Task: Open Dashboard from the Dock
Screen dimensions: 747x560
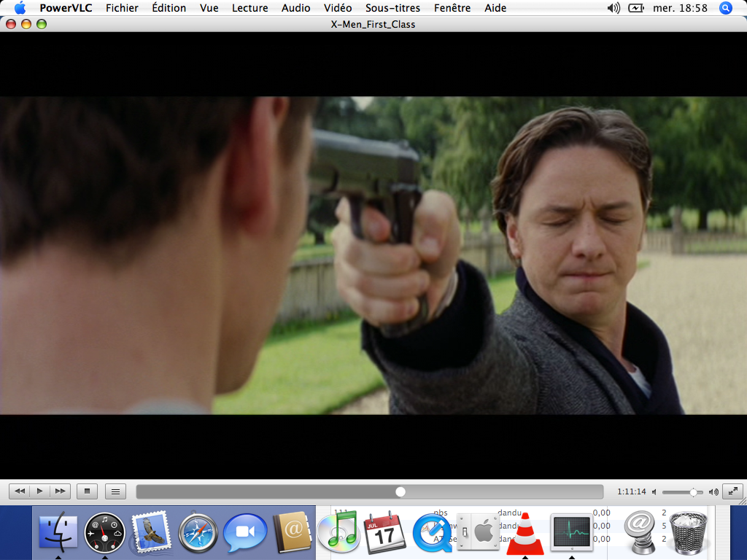Action: click(104, 532)
